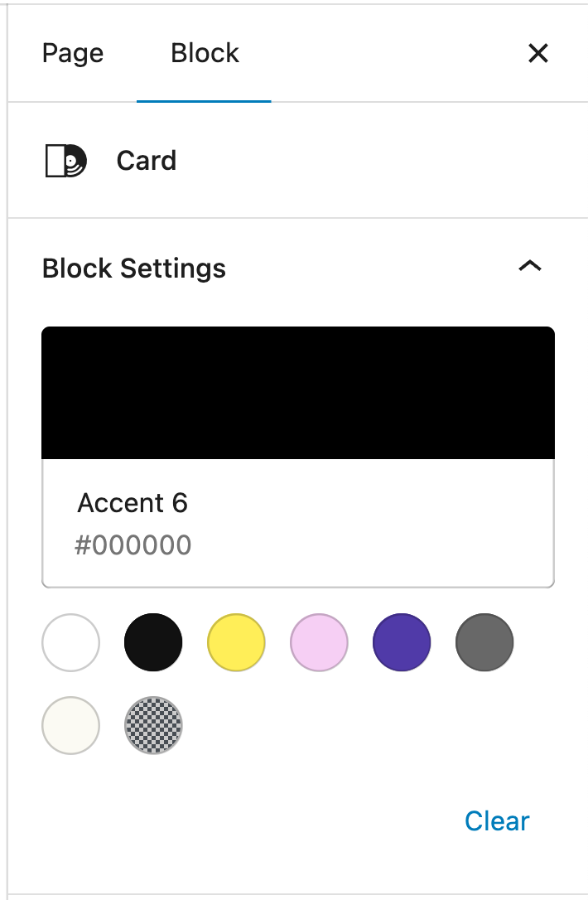
Task: Open the Block tab
Action: [x=205, y=54]
